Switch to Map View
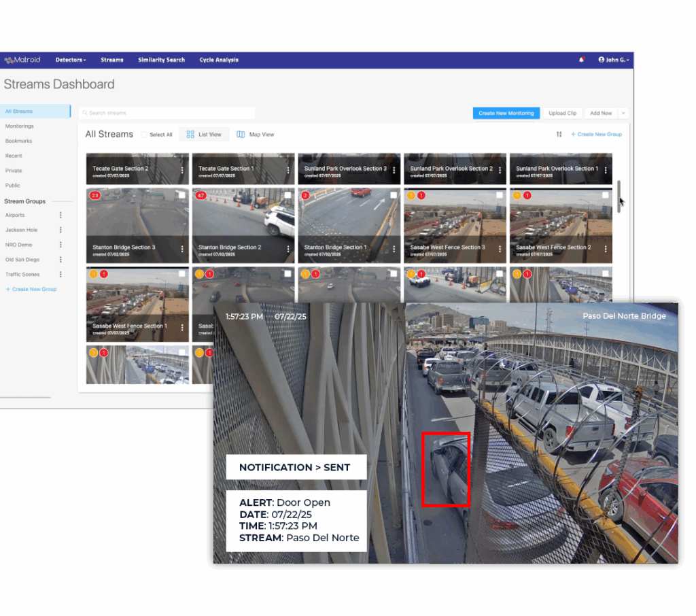The height and width of the screenshot is (616, 696). coord(256,134)
